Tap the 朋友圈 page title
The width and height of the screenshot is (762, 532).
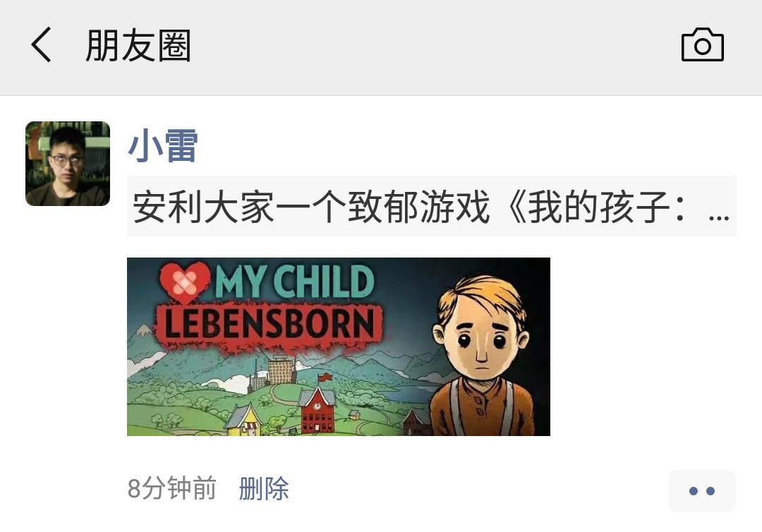[138, 45]
